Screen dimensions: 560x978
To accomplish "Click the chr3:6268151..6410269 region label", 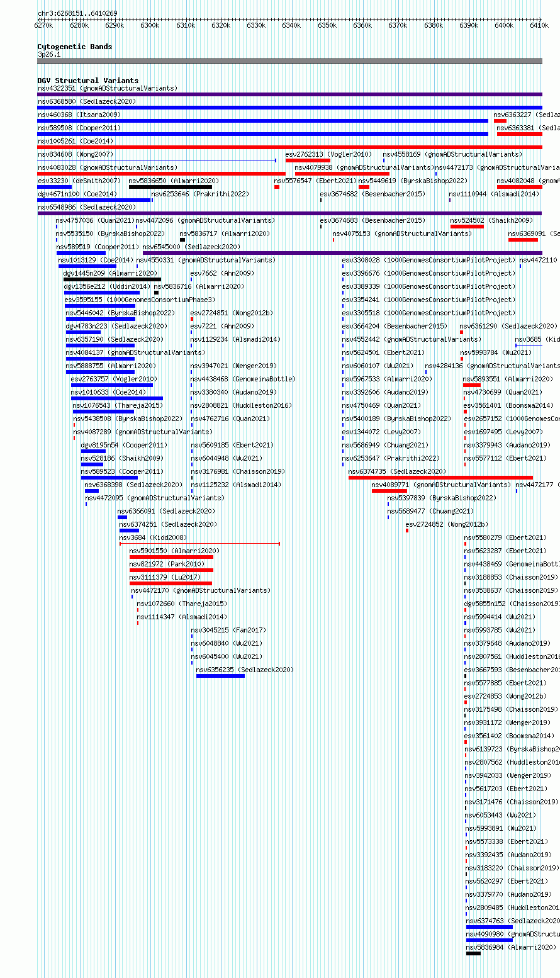I will tap(77, 13).
